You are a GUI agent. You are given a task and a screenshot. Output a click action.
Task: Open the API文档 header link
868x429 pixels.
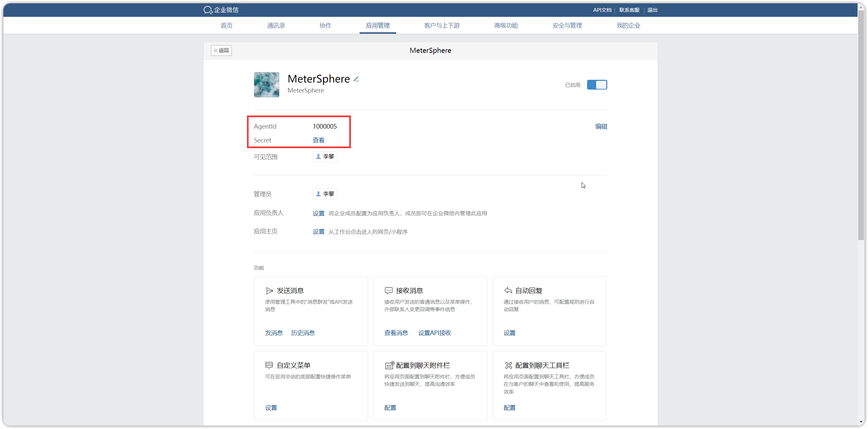[x=602, y=10]
